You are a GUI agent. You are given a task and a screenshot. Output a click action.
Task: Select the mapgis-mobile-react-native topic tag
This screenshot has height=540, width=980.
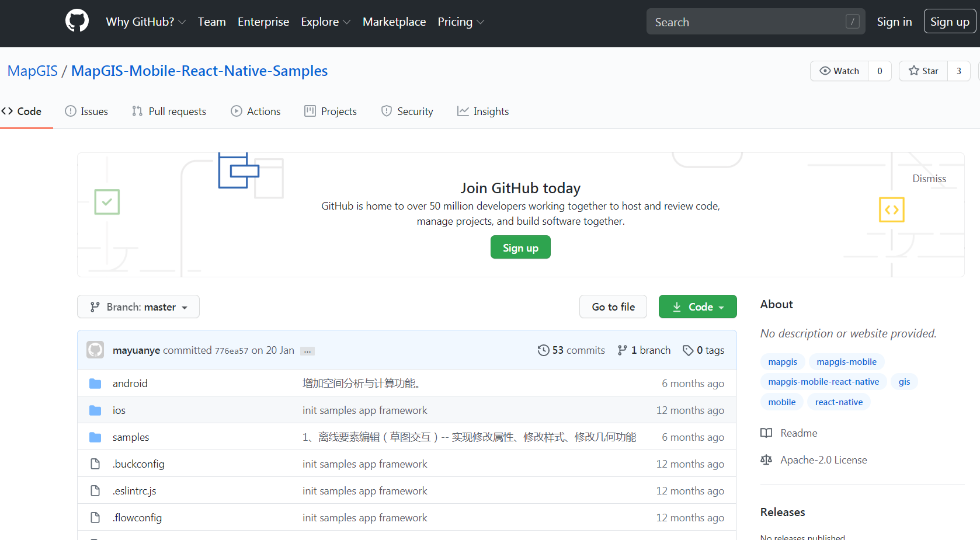(823, 382)
